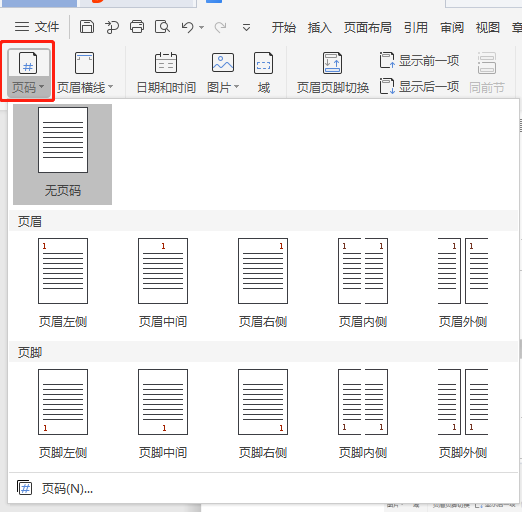522x512 pixels.
Task: Click the field (域) icon
Action: pyautogui.click(x=263, y=72)
